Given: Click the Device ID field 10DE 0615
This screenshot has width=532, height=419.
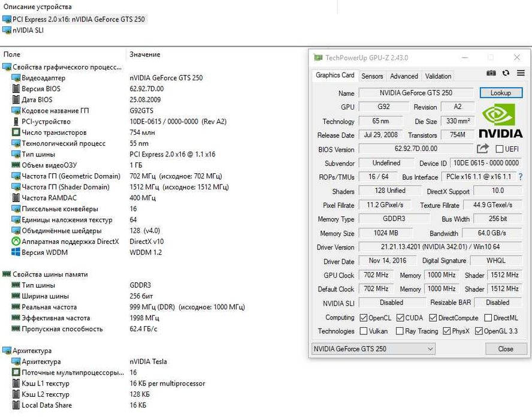Looking at the screenshot, I should click(486, 162).
